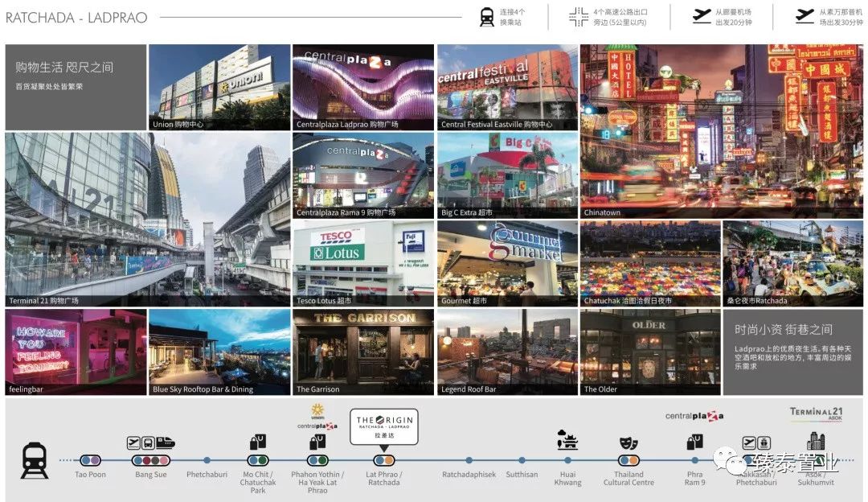The image size is (868, 502).
Task: Click the high-speed train icon above Bang Sue
Action: pos(165,442)
